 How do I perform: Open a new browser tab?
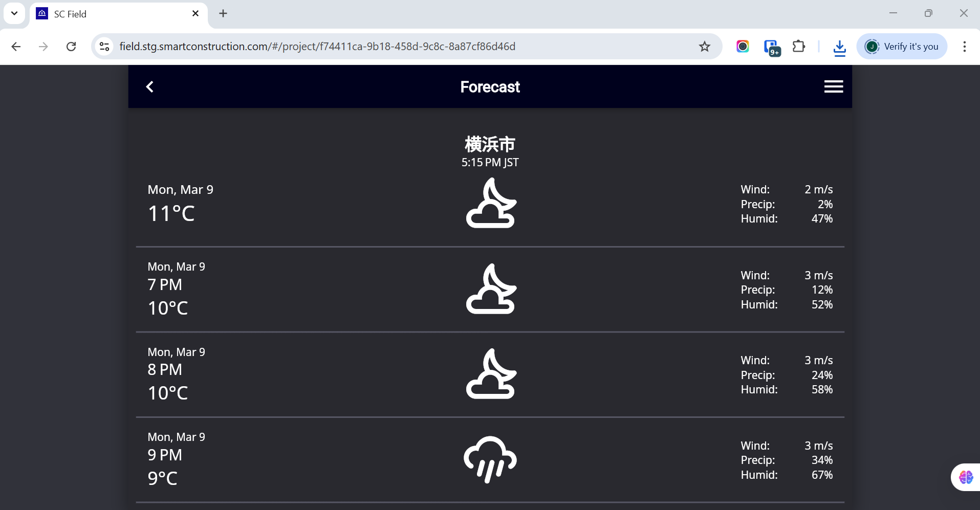click(223, 14)
